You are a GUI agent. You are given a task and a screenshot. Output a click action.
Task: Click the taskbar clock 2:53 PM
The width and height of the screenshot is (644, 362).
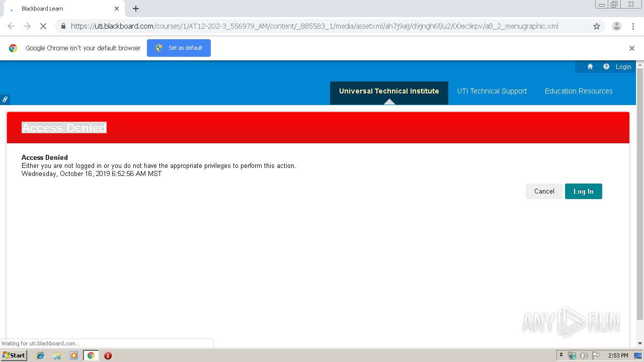click(x=618, y=355)
